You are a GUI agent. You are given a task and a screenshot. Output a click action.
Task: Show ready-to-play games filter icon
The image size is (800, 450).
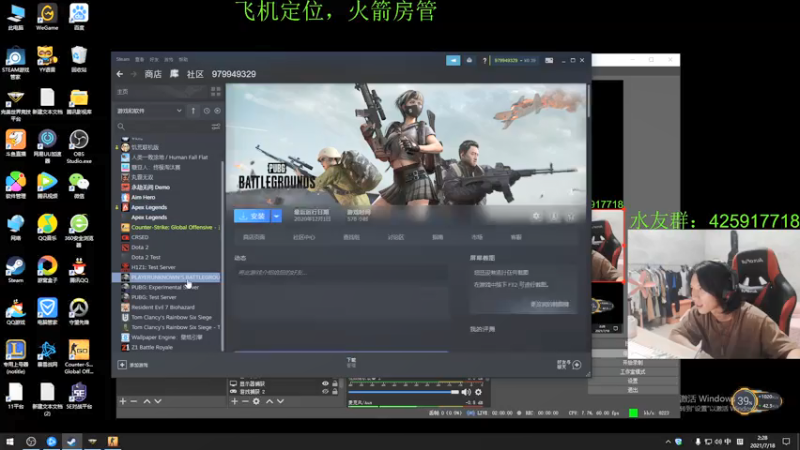point(217,111)
